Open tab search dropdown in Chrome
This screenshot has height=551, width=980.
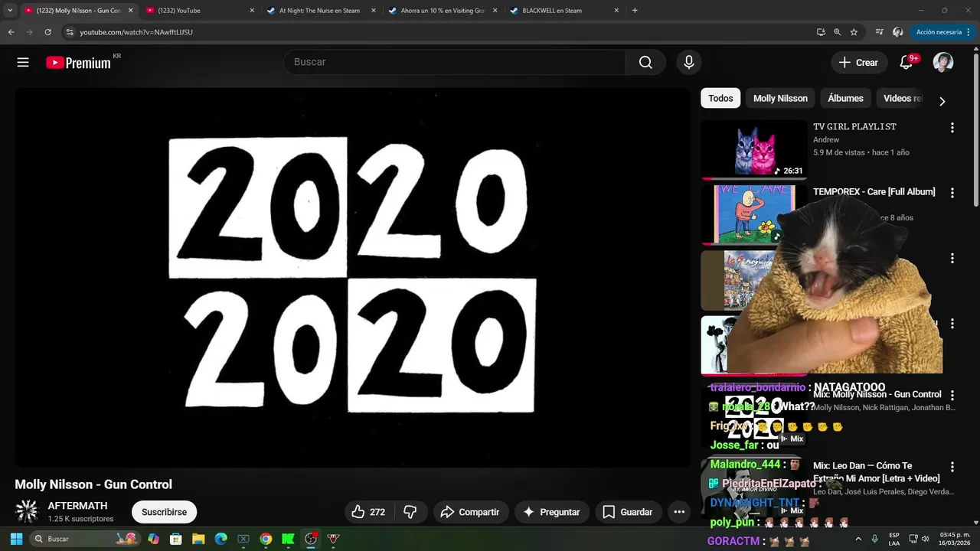pos(10,11)
